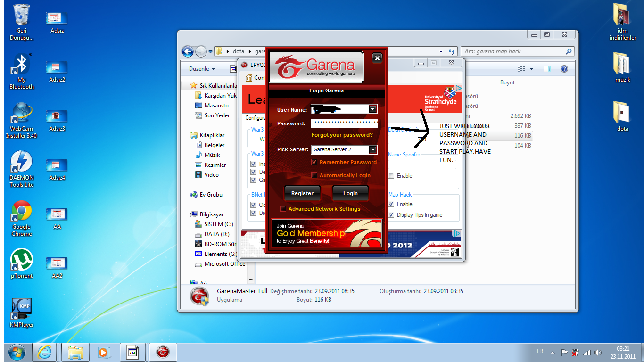The width and height of the screenshot is (644, 362).
Task: Open the Adsız desktop file
Action: tap(56, 22)
